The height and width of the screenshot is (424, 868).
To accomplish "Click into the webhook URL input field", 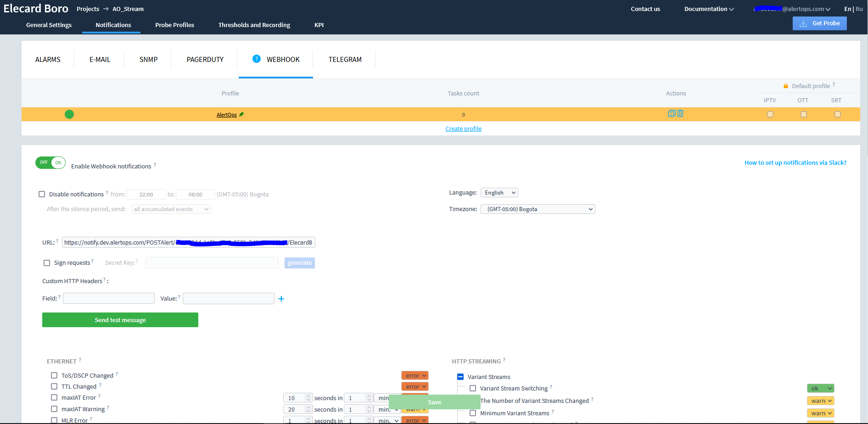I will [x=188, y=242].
